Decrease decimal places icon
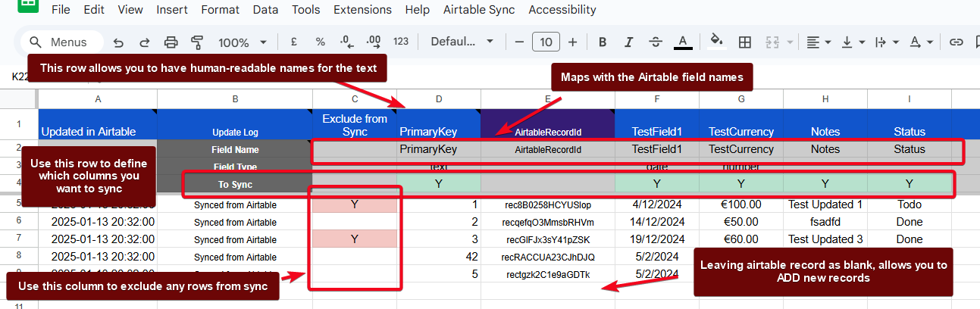 tap(346, 42)
